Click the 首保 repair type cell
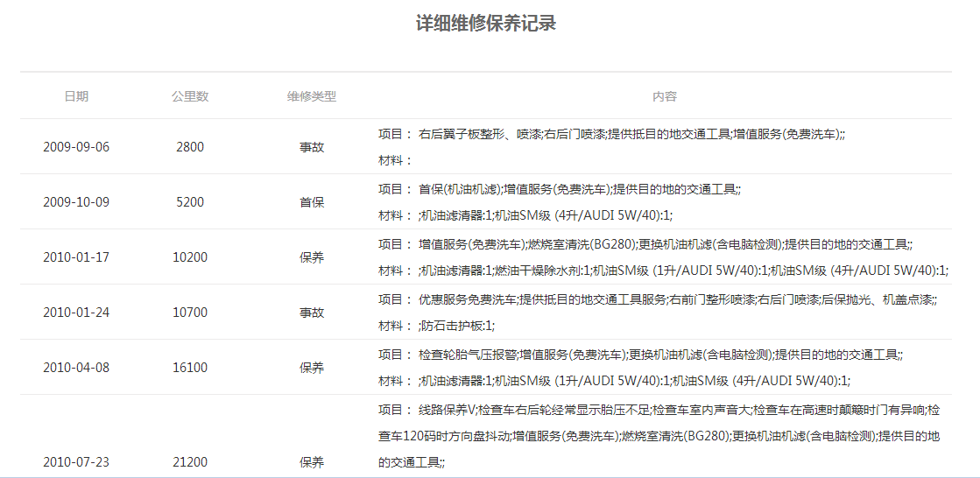 tap(312, 202)
